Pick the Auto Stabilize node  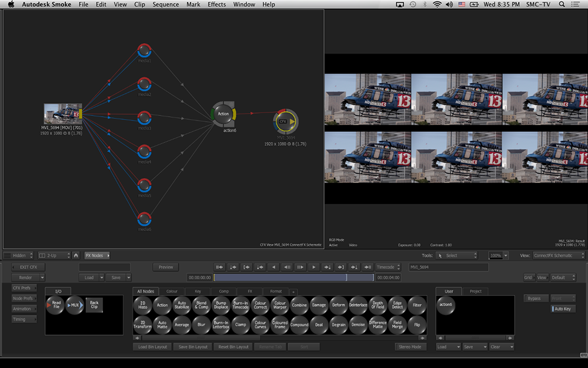182,306
